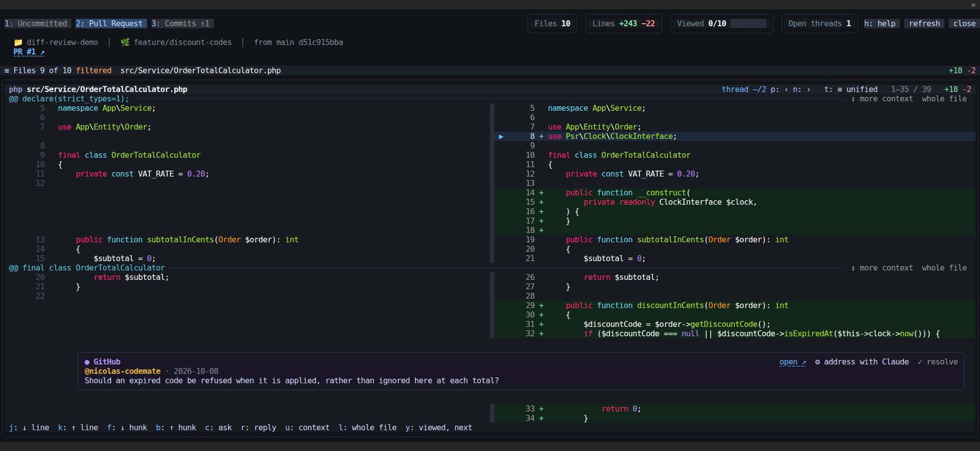Click the r: reply shortcut
This screenshot has width=980, height=451.
258,428
